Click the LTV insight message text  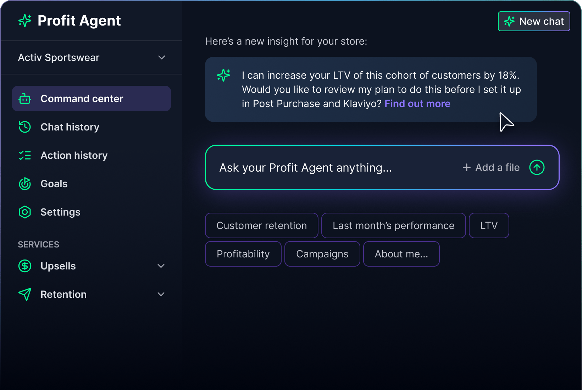pos(382,89)
